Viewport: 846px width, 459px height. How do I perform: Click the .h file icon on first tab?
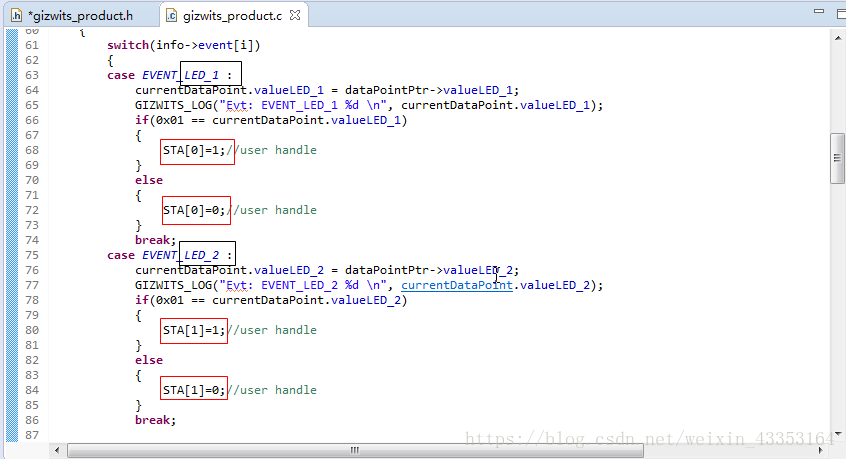(17, 16)
